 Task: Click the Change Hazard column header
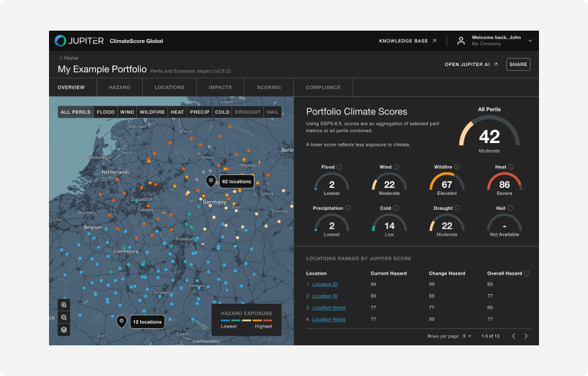click(447, 274)
